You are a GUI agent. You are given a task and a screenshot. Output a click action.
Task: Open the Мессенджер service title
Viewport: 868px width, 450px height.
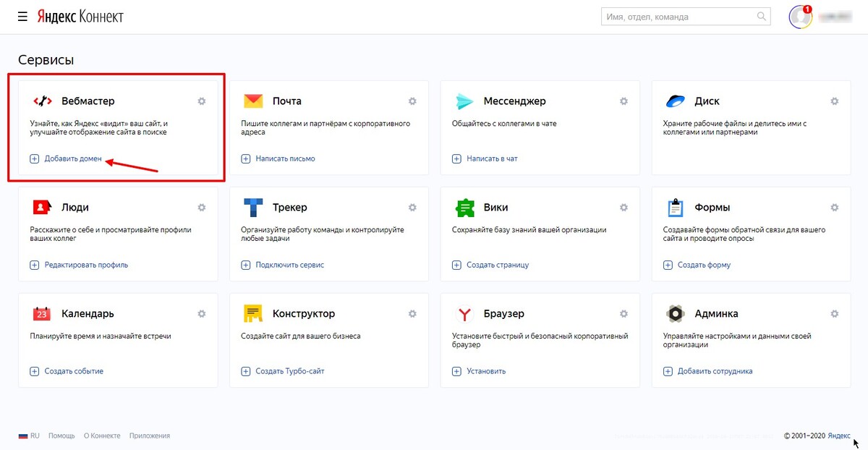point(515,101)
